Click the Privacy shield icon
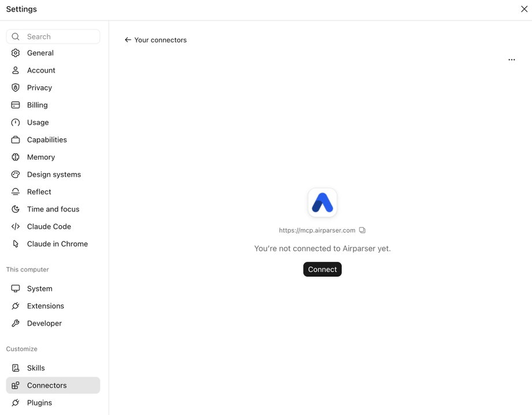The image size is (532, 415). pyautogui.click(x=15, y=87)
